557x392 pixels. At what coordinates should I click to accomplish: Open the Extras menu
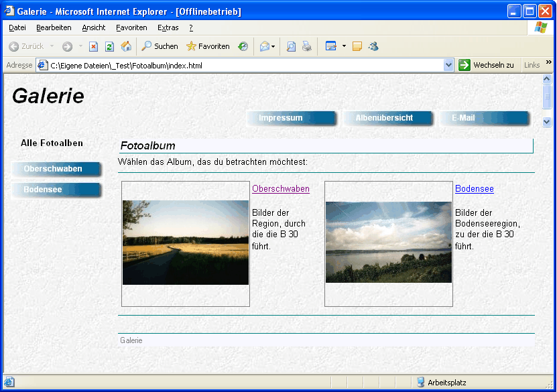[168, 27]
